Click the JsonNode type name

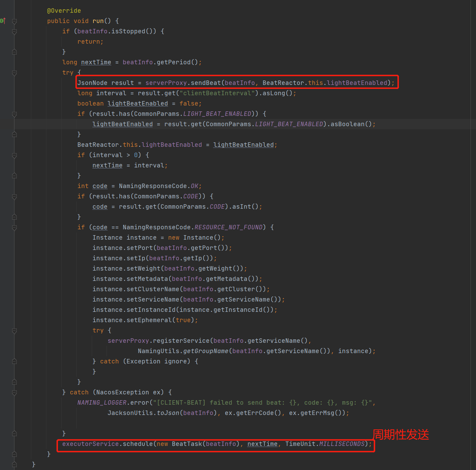[92, 83]
